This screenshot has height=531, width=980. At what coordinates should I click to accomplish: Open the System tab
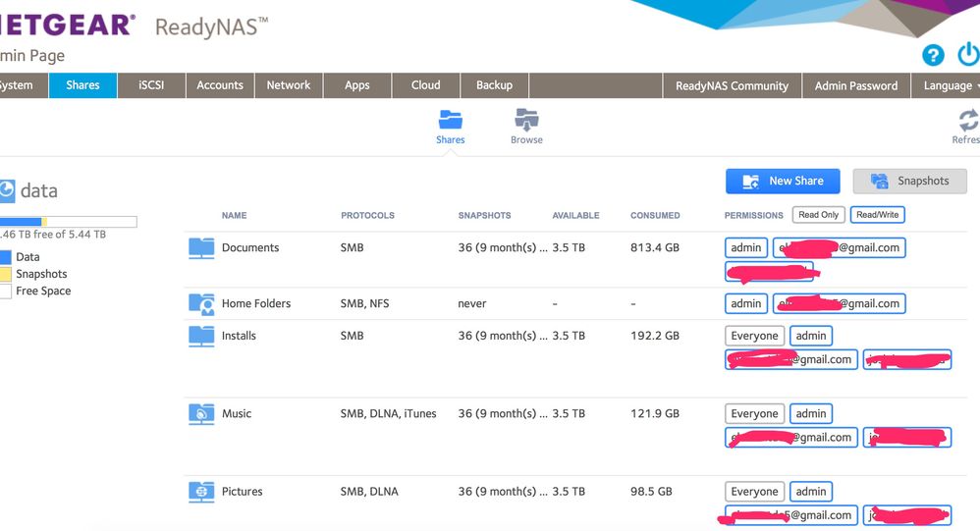pos(24,85)
